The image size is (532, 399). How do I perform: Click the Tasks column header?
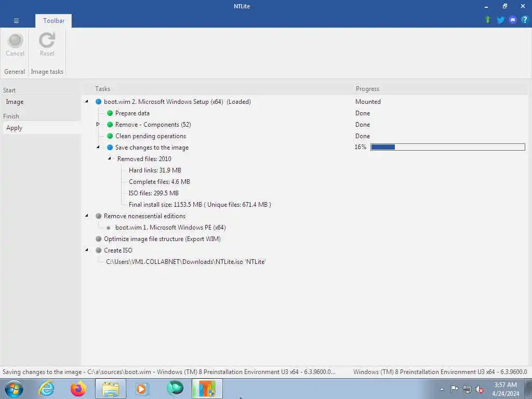[103, 89]
